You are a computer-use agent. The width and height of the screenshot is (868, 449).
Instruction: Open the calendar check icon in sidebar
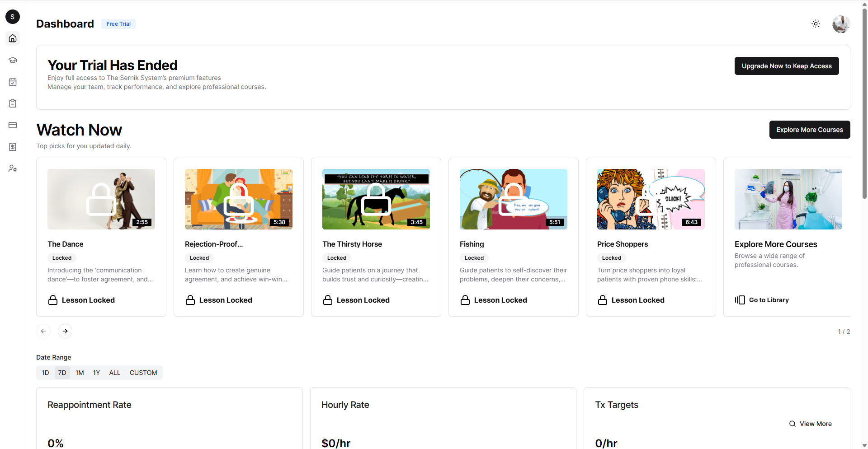pyautogui.click(x=13, y=82)
